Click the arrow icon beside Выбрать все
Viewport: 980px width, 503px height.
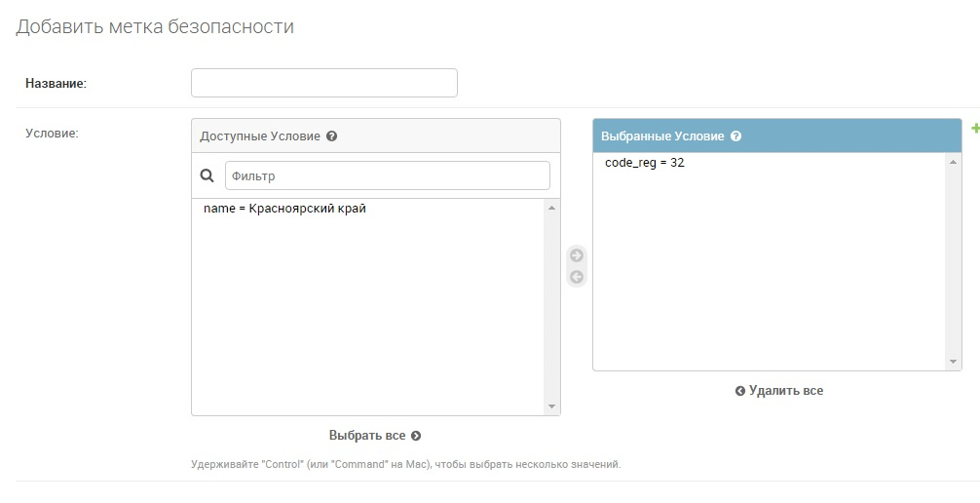[416, 436]
